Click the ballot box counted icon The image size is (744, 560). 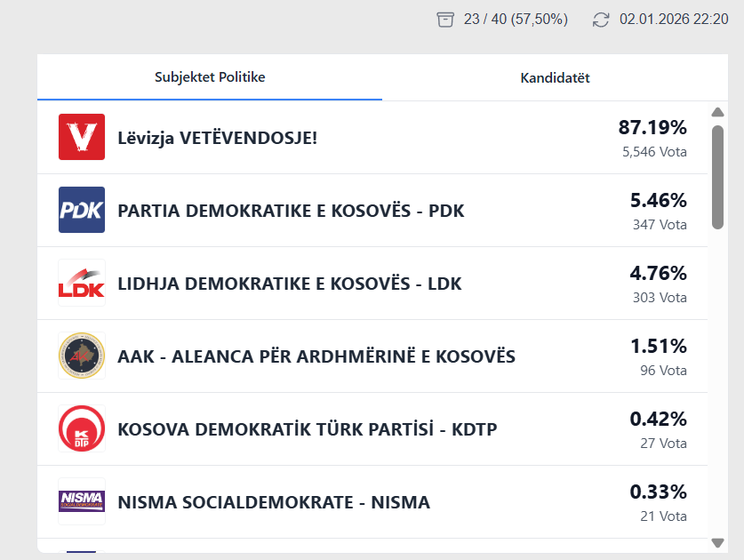pyautogui.click(x=445, y=20)
